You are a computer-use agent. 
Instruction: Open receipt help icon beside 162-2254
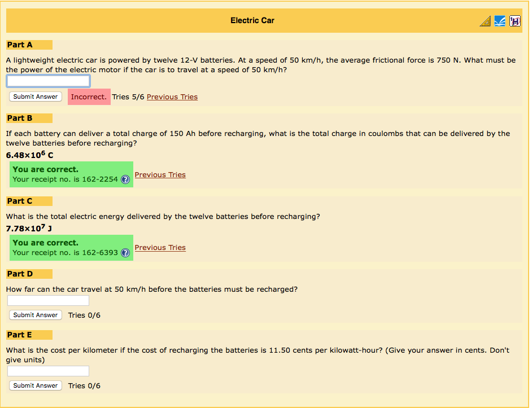(125, 179)
